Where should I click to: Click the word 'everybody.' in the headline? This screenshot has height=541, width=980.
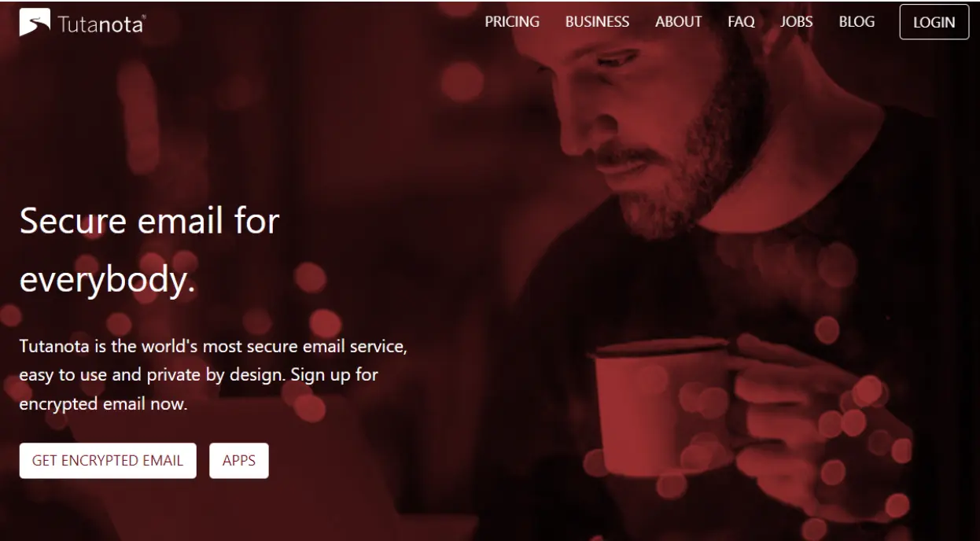click(107, 282)
